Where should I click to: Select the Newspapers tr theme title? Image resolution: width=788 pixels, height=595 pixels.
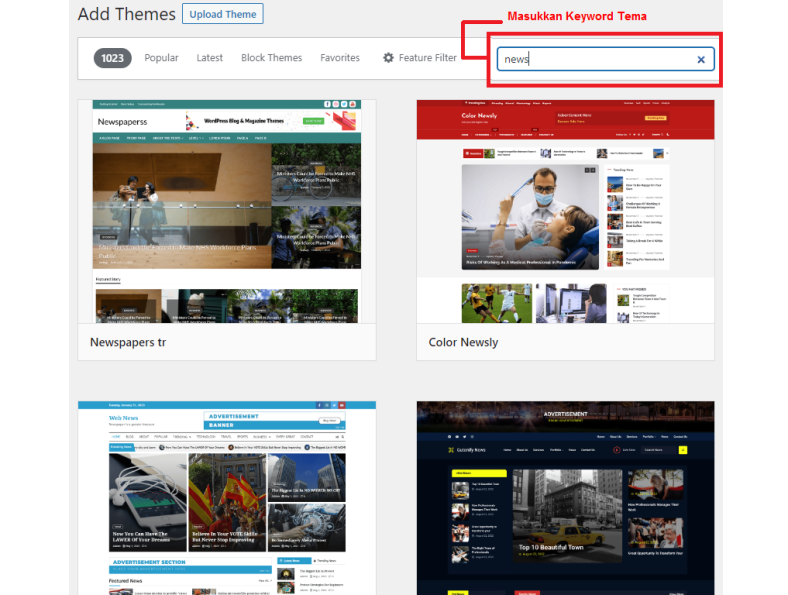click(128, 342)
